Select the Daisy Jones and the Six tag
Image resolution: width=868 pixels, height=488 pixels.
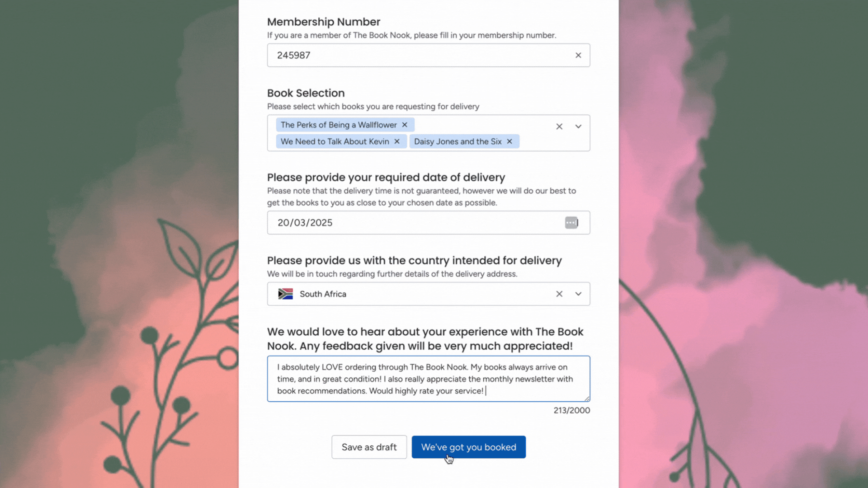(458, 141)
